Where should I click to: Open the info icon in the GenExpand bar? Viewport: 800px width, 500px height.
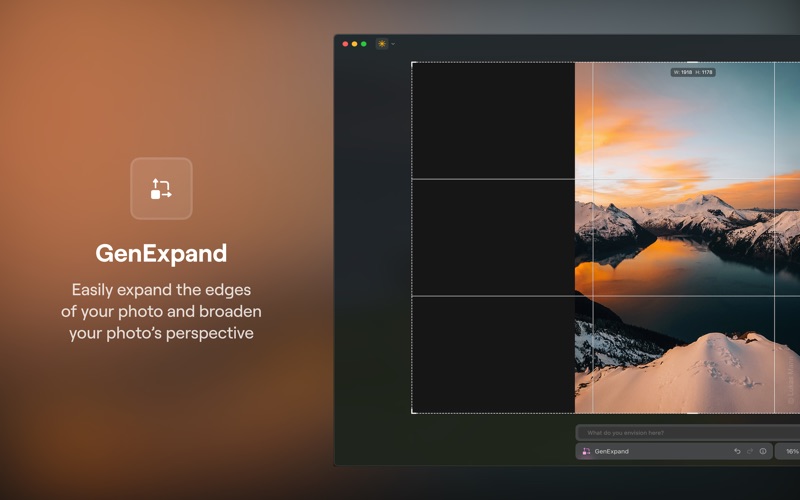pyautogui.click(x=763, y=451)
